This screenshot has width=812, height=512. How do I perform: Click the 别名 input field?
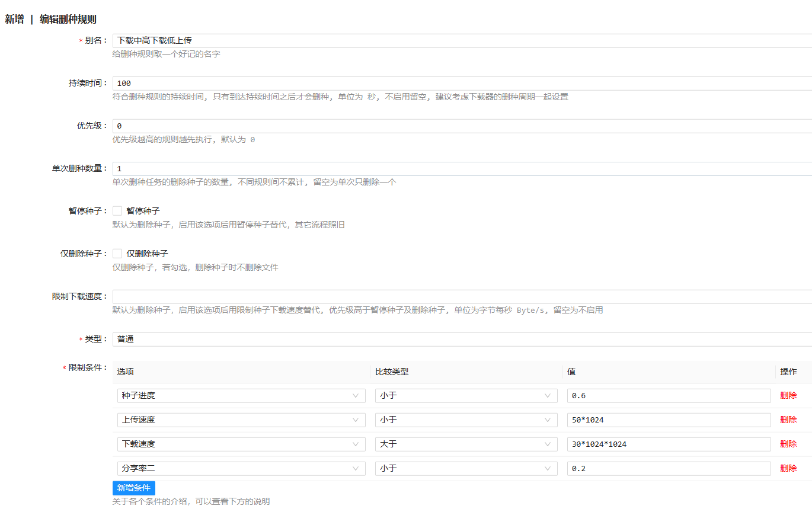coord(462,41)
